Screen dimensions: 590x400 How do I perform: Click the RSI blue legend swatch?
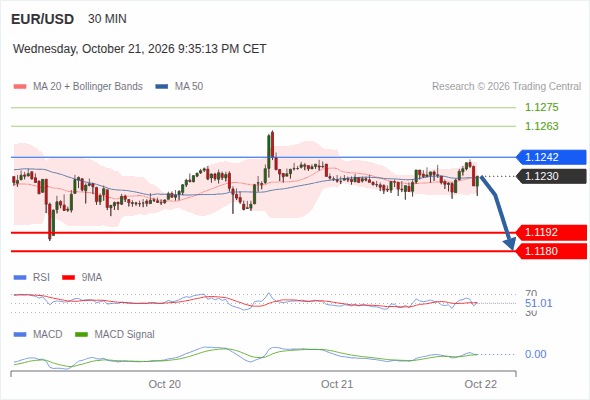20,278
